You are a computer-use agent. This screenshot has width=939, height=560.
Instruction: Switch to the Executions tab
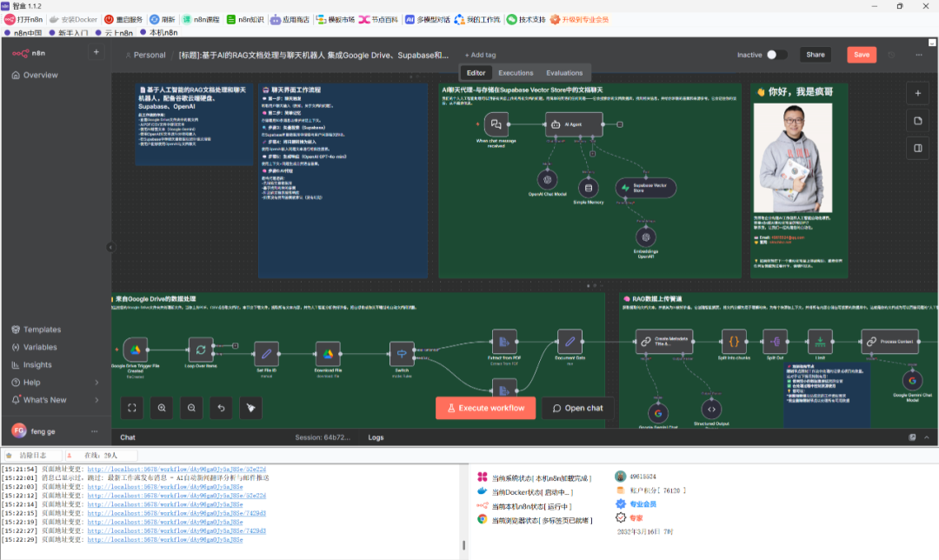516,73
